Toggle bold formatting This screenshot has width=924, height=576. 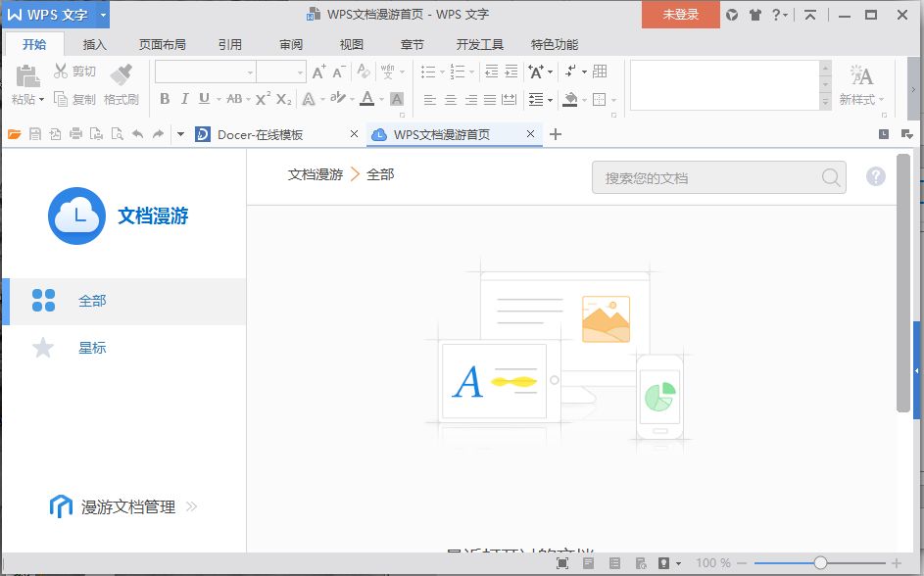(x=166, y=98)
